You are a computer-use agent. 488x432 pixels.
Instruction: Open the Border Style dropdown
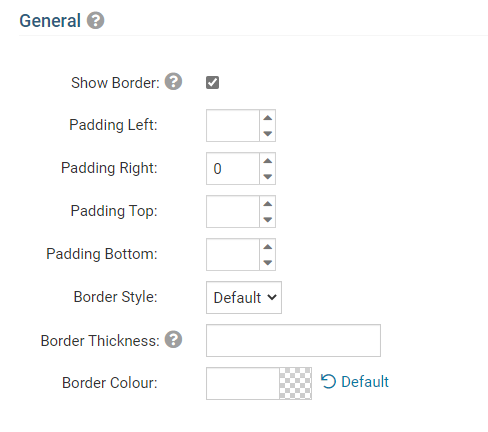click(x=244, y=297)
